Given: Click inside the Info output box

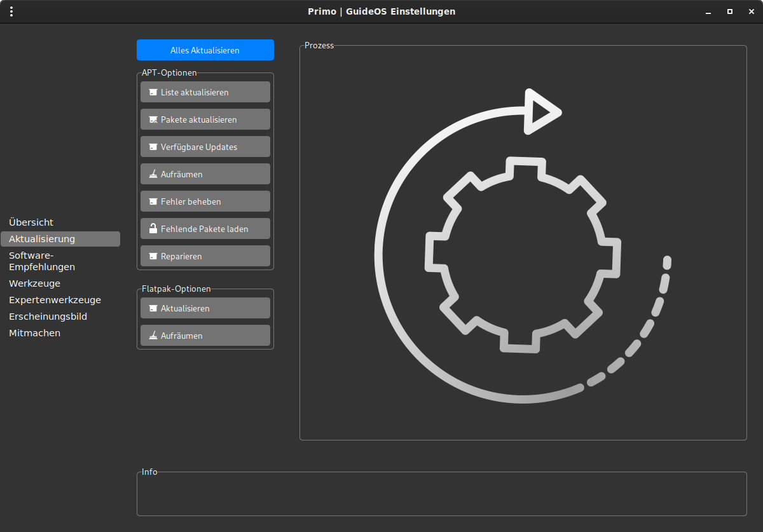Looking at the screenshot, I should point(442,495).
